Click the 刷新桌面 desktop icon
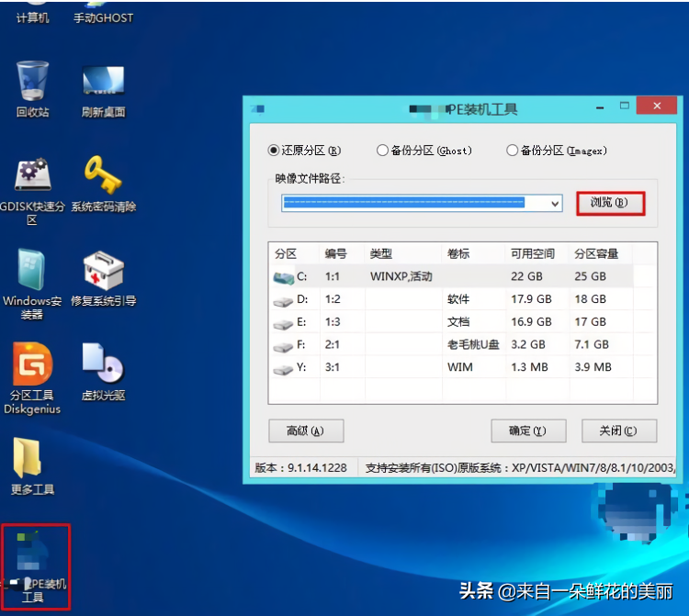Screen dimensions: 689x616 (x=103, y=91)
